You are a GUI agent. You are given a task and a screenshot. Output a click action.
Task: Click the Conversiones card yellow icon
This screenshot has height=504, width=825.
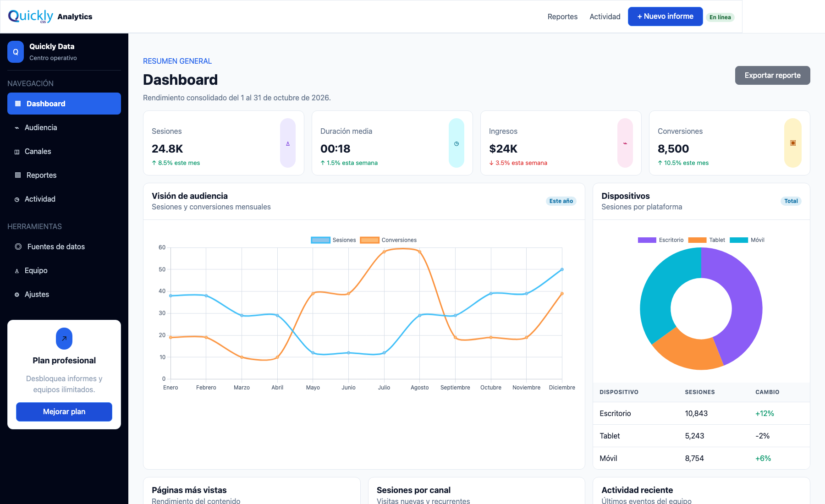coord(793,143)
